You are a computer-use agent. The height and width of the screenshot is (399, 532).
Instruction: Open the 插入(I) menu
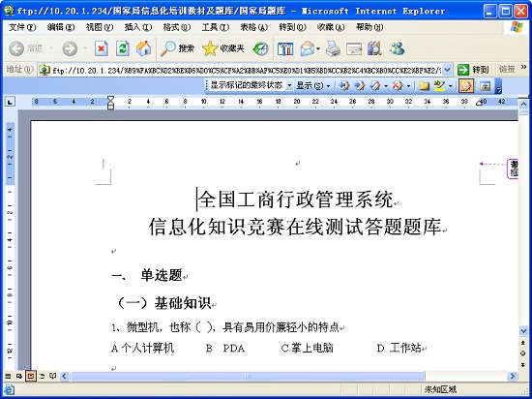[x=138, y=27]
